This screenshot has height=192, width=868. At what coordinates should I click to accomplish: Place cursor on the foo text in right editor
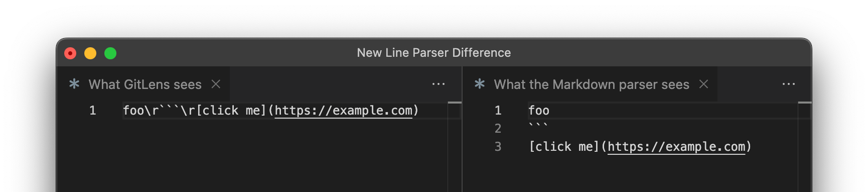pyautogui.click(x=539, y=111)
